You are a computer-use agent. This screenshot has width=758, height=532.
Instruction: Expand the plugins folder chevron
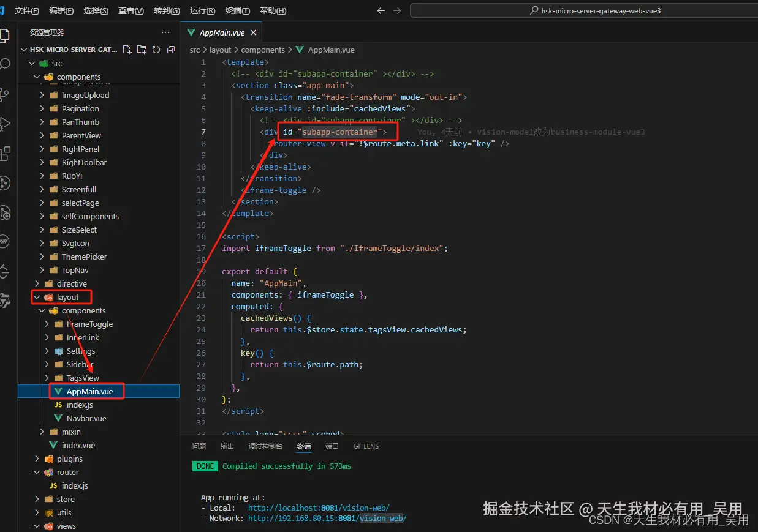[x=37, y=459]
